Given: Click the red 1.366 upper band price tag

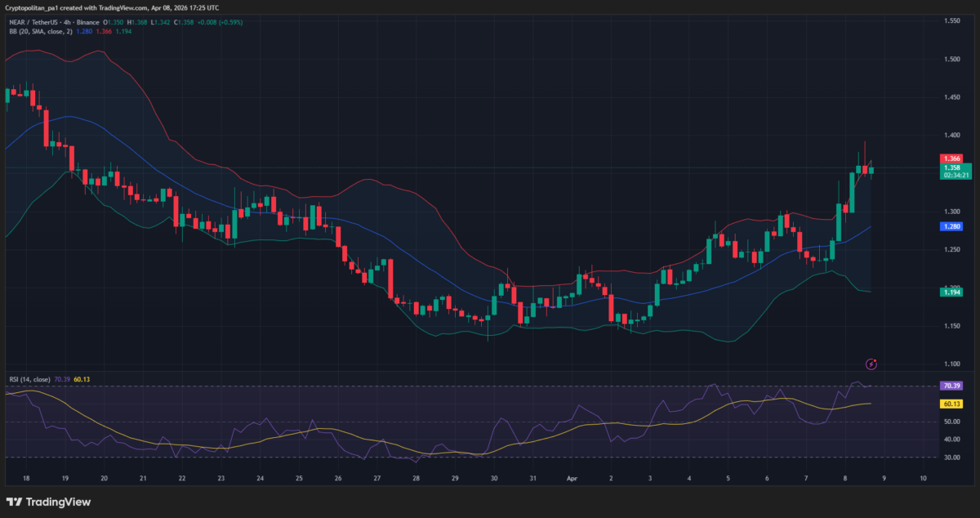Looking at the screenshot, I should (x=950, y=159).
